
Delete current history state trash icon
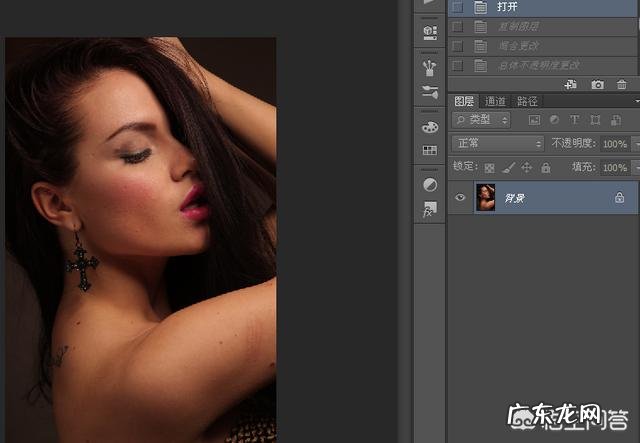(x=623, y=85)
